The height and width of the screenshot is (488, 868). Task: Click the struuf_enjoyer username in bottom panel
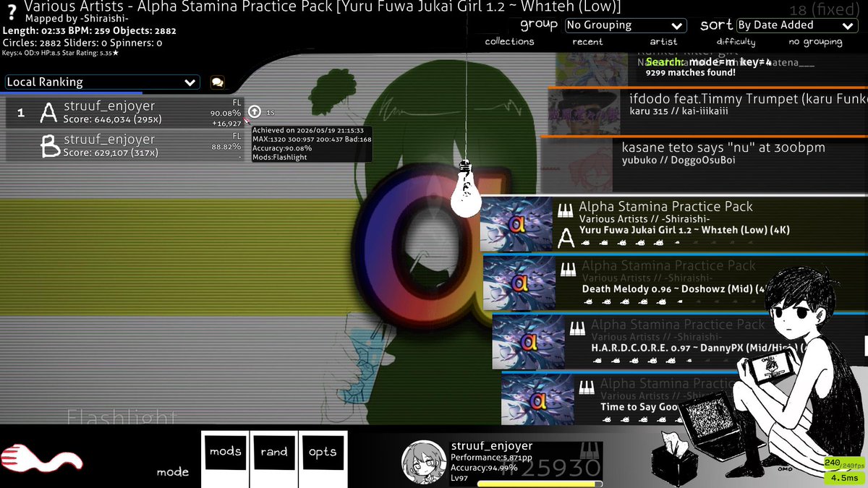(x=491, y=446)
